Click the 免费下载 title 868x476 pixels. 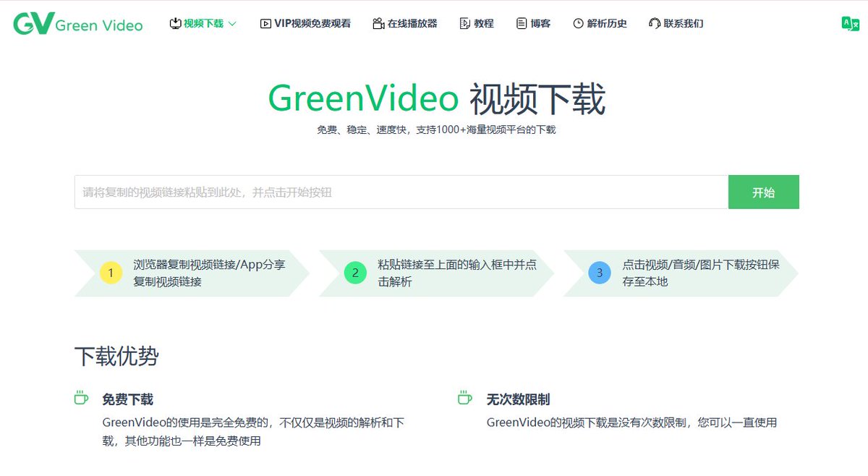(128, 399)
